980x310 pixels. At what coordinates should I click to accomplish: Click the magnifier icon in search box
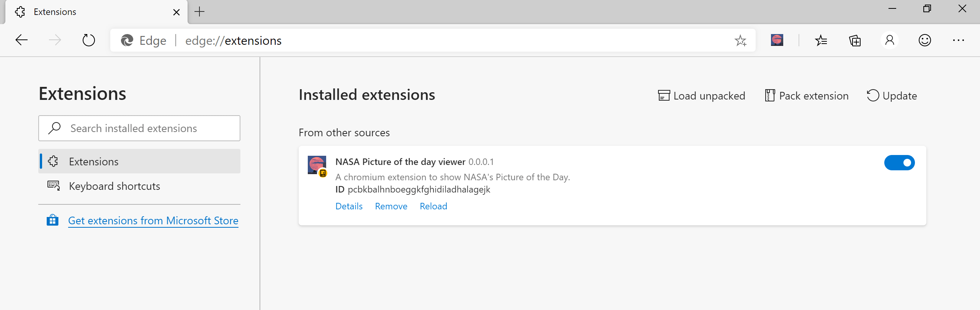coord(54,128)
